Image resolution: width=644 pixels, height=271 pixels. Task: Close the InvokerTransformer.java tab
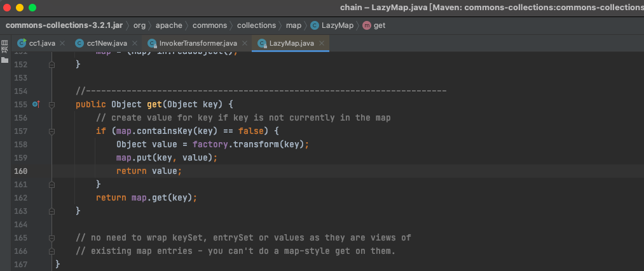pyautogui.click(x=245, y=43)
